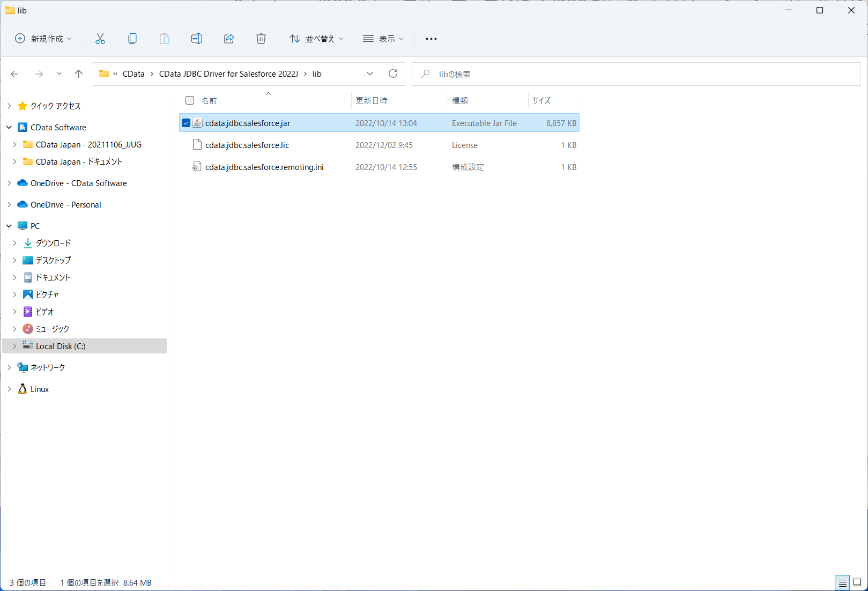Click the 構成設定 type cell
This screenshot has height=591, width=868.
468,167
